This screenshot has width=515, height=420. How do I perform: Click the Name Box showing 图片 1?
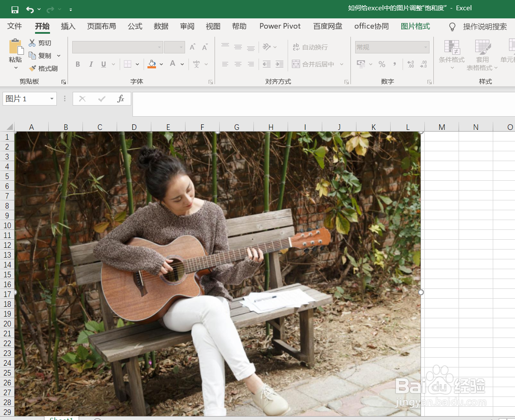29,99
